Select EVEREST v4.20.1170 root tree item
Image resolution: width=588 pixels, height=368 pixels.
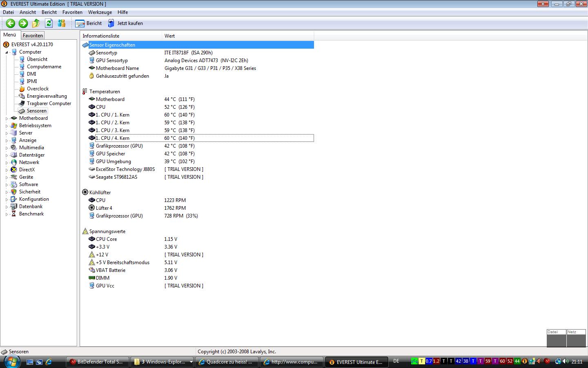[x=32, y=45]
